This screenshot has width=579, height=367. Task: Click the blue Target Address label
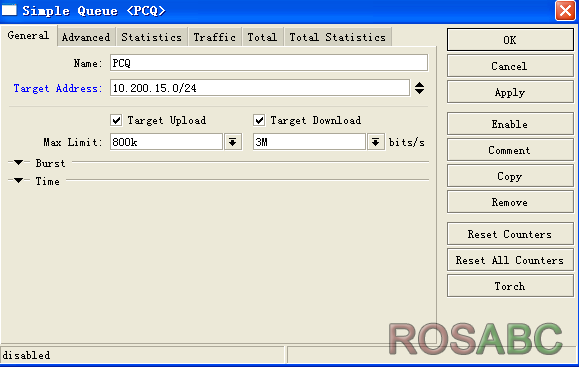pyautogui.click(x=57, y=89)
